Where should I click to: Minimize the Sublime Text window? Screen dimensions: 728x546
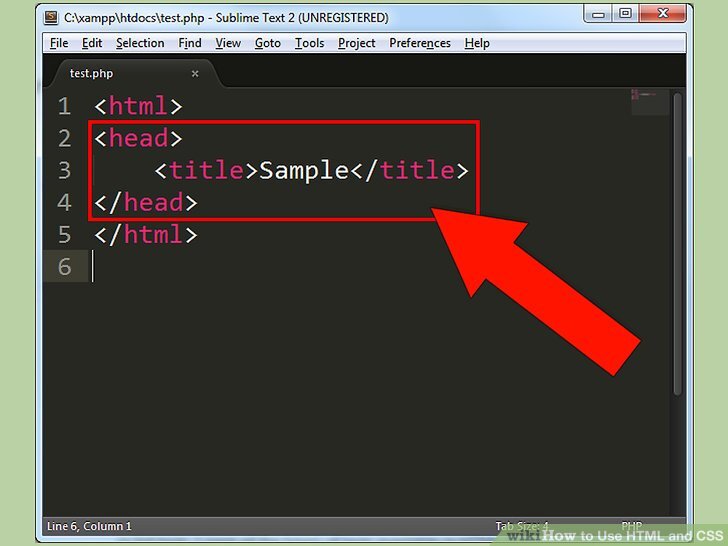pyautogui.click(x=598, y=13)
